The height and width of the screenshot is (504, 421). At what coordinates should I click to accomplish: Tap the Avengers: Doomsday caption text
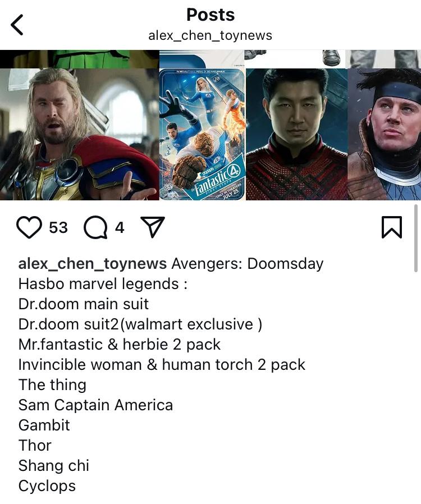pyautogui.click(x=248, y=264)
